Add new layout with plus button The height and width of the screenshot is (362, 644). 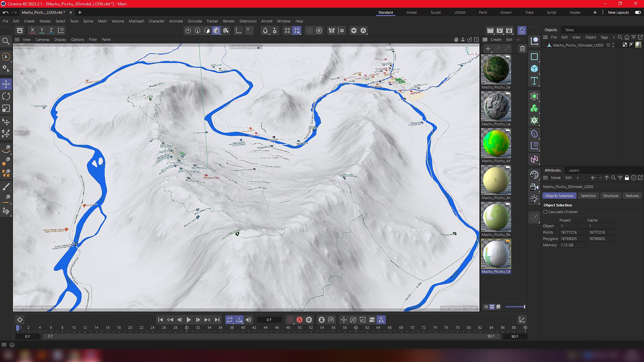595,12
